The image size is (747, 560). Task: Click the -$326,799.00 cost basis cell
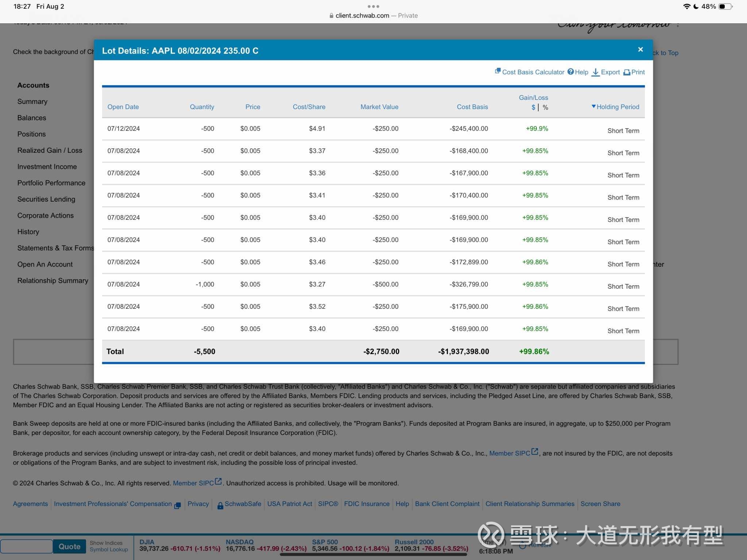(469, 284)
